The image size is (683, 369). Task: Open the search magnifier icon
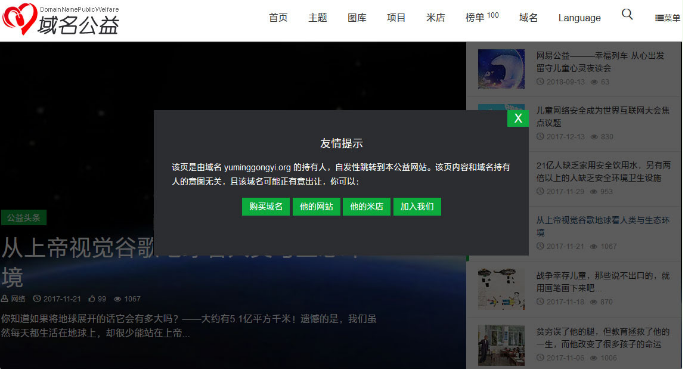point(627,14)
